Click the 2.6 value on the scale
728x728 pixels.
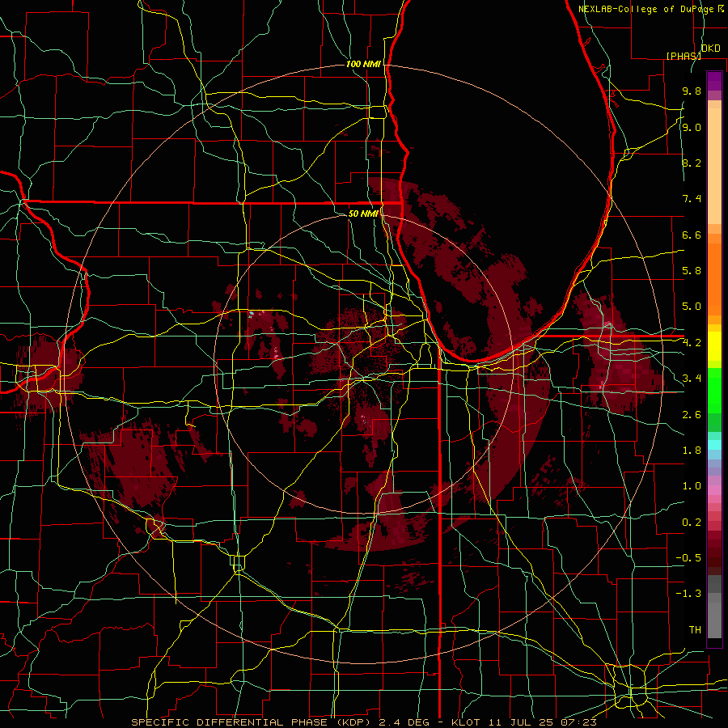pos(692,415)
